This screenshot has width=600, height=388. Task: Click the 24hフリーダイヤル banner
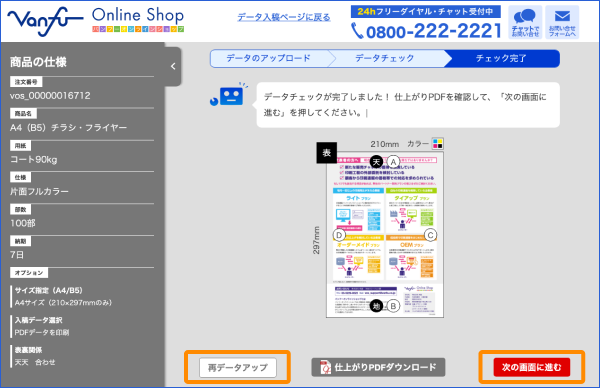click(426, 11)
